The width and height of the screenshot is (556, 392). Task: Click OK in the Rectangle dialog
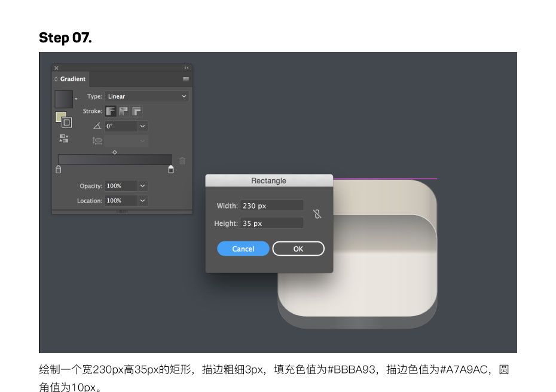click(x=298, y=249)
